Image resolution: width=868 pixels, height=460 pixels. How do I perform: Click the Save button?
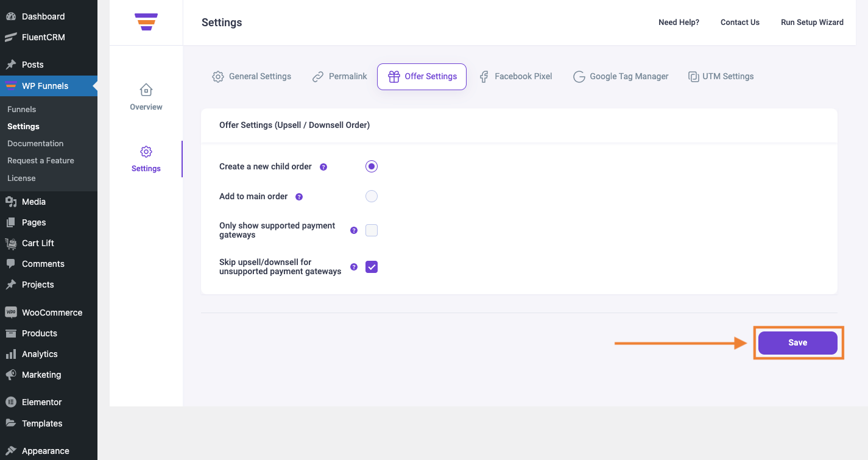pos(798,343)
